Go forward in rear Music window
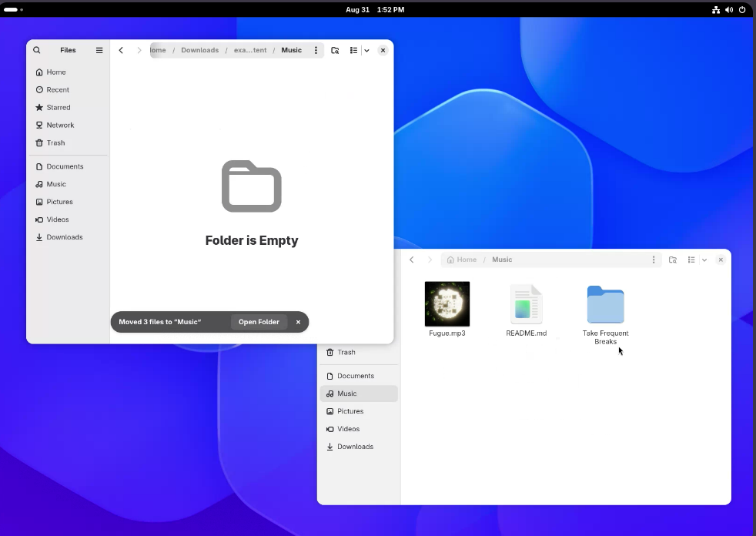 tap(430, 260)
